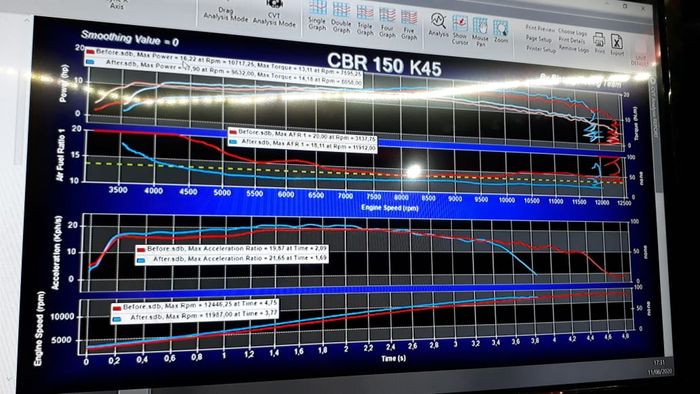700x394 pixels.
Task: Click blue swatch of After.sdb AFR legend
Action: (x=233, y=142)
